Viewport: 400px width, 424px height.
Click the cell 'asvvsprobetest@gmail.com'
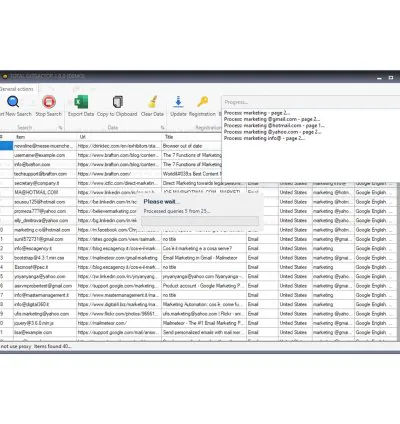[45, 286]
